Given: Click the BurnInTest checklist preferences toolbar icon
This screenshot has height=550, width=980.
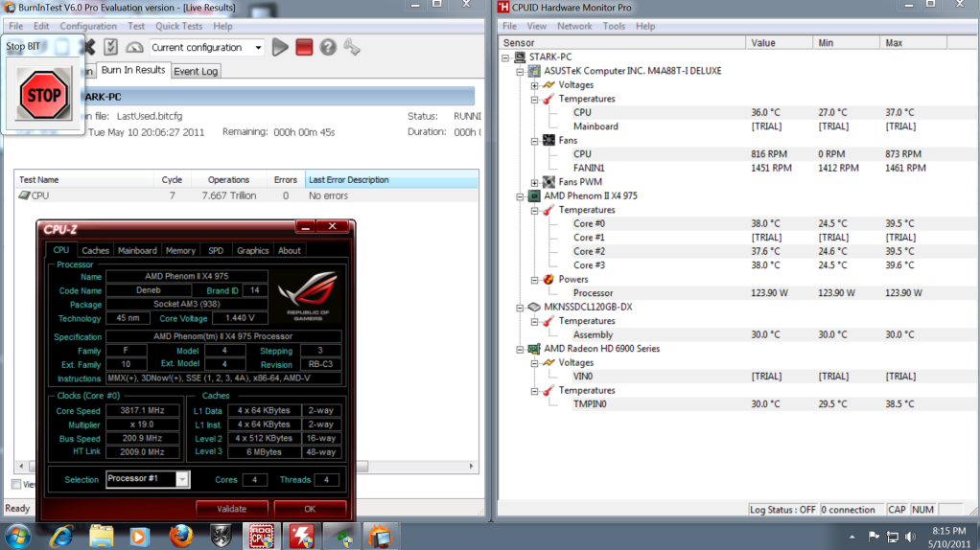Looking at the screenshot, I should pos(110,47).
